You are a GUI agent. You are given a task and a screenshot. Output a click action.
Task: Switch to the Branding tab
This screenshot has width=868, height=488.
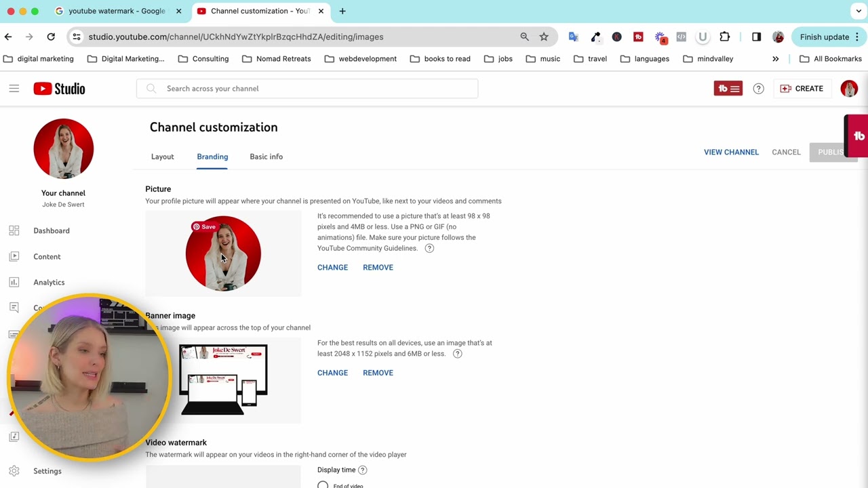[212, 157]
